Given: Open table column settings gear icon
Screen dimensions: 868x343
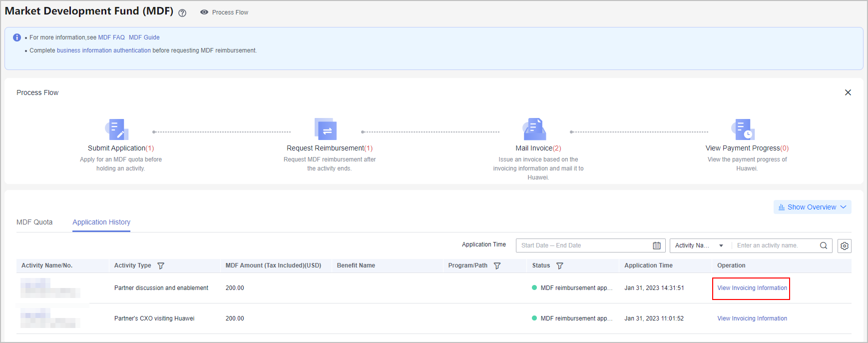Looking at the screenshot, I should [x=844, y=246].
